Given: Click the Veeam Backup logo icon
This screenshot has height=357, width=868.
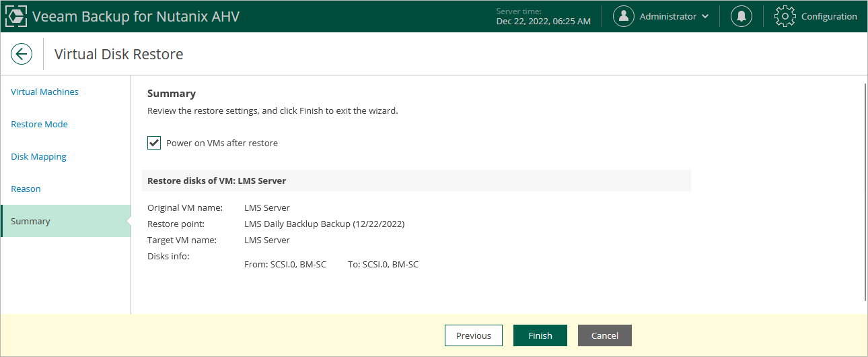Looking at the screenshot, I should pyautogui.click(x=16, y=16).
